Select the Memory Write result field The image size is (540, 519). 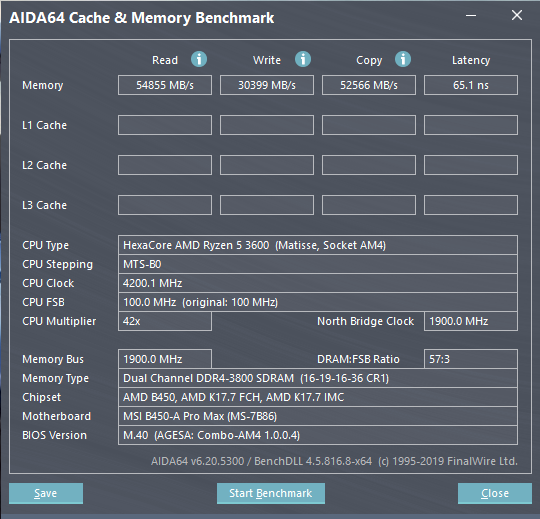point(267,85)
